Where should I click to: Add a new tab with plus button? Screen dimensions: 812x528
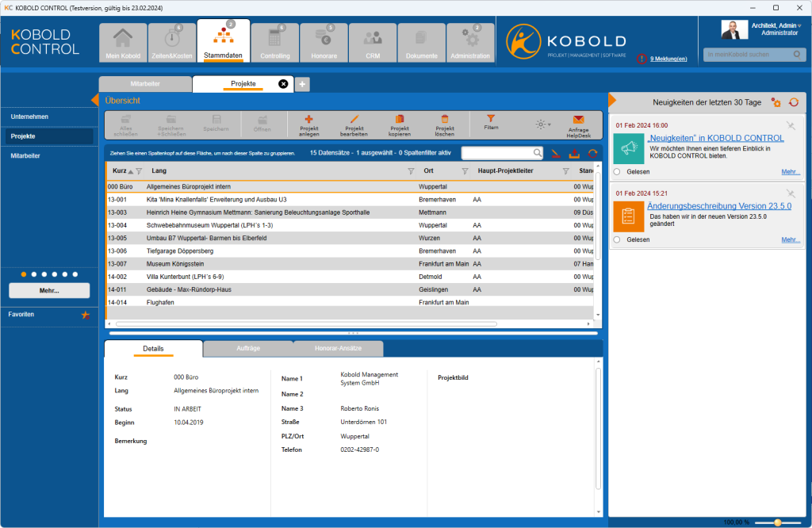pos(302,84)
